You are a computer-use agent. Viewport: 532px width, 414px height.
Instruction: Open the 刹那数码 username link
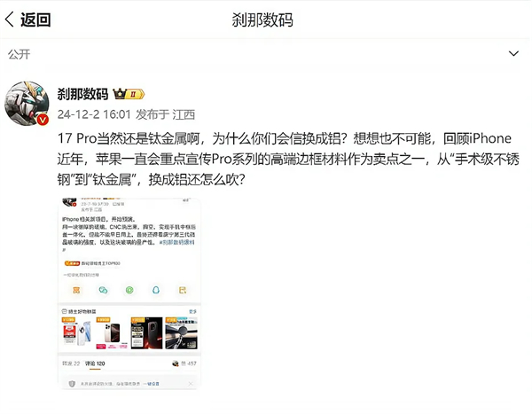tap(82, 94)
